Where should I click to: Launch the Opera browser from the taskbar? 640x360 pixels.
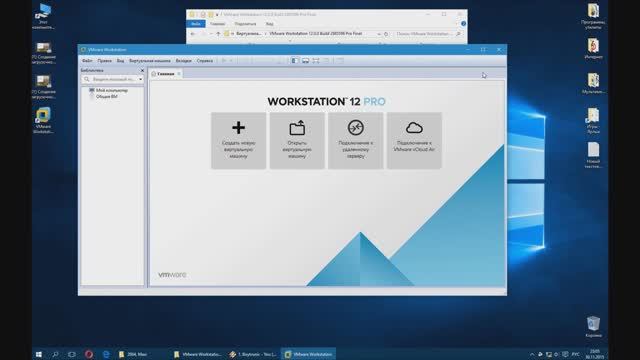89,354
